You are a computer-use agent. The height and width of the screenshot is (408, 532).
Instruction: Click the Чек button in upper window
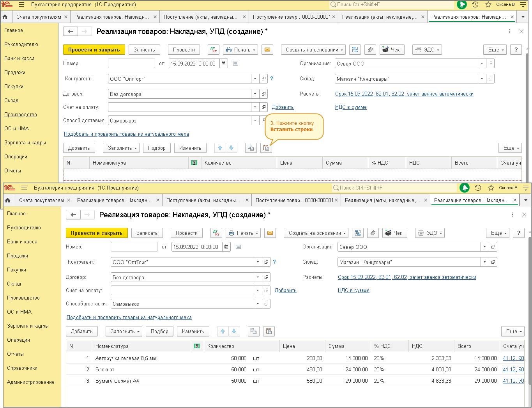[x=392, y=50]
